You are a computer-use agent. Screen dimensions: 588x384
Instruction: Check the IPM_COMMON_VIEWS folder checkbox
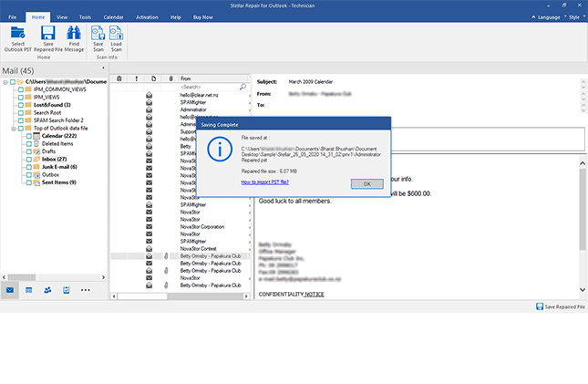tap(21, 89)
